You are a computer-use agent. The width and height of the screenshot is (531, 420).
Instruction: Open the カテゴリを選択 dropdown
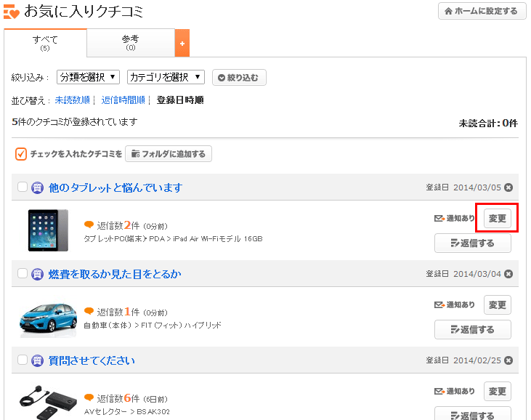[166, 77]
